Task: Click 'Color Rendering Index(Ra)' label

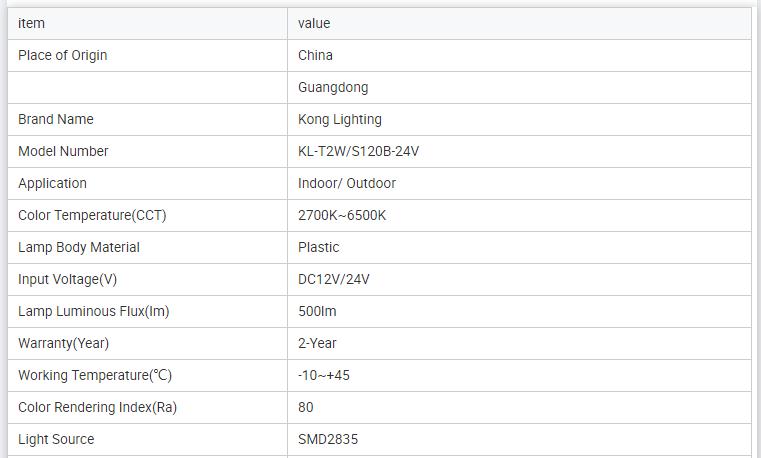Action: tap(97, 407)
